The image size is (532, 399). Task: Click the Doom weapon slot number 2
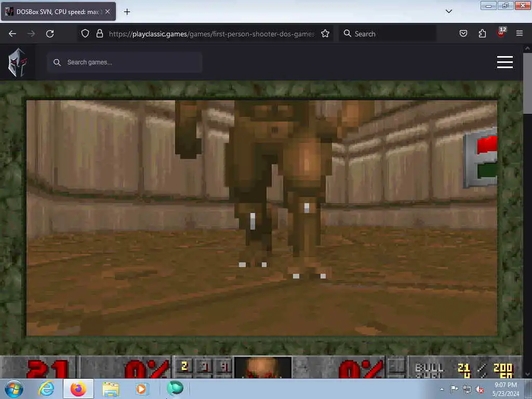184,366
